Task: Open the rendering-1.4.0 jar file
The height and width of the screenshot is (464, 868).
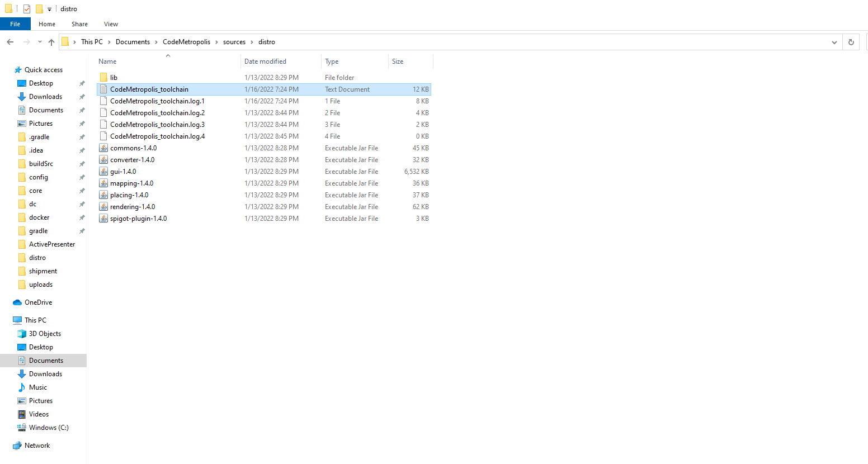Action: click(x=133, y=206)
